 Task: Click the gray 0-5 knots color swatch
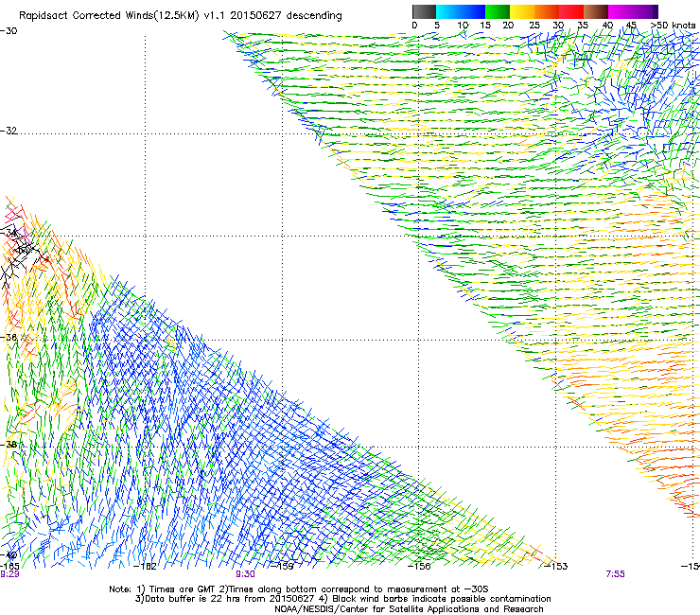click(x=424, y=11)
